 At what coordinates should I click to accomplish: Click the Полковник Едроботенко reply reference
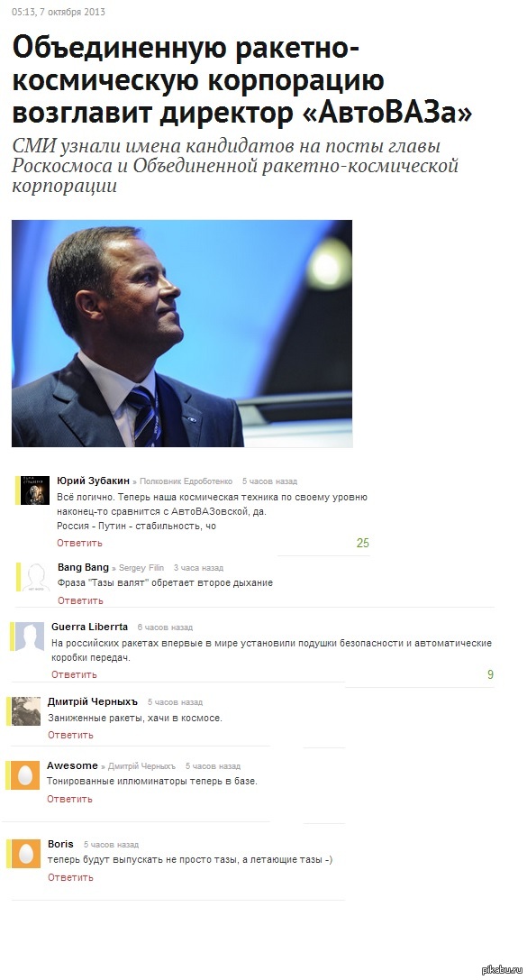pos(186,481)
